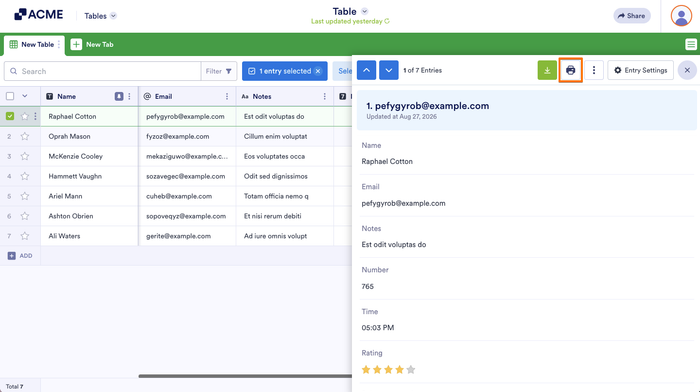Click the Notes value in detail panel

[x=394, y=245]
